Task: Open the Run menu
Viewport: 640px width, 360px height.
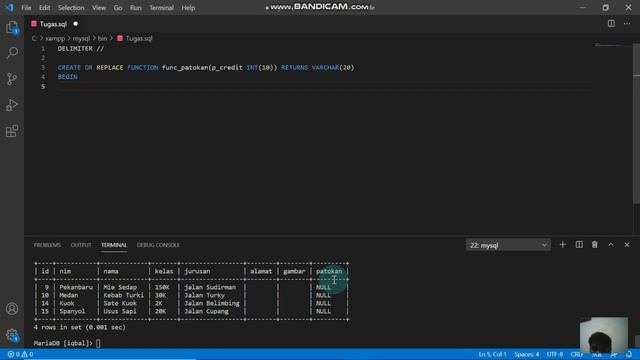Action: tap(136, 8)
